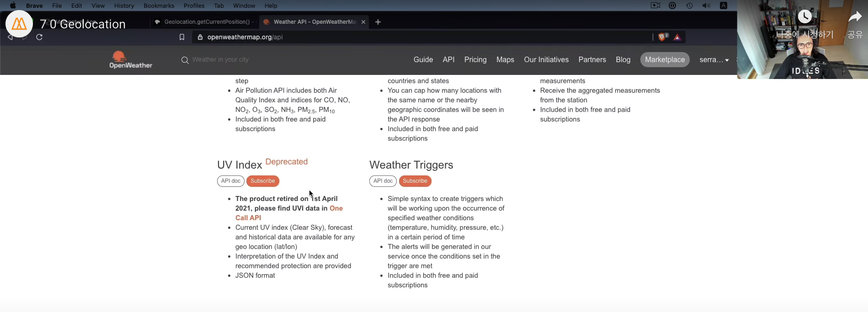Open the File menu
Screen dimensions: 868x312
pos(57,5)
